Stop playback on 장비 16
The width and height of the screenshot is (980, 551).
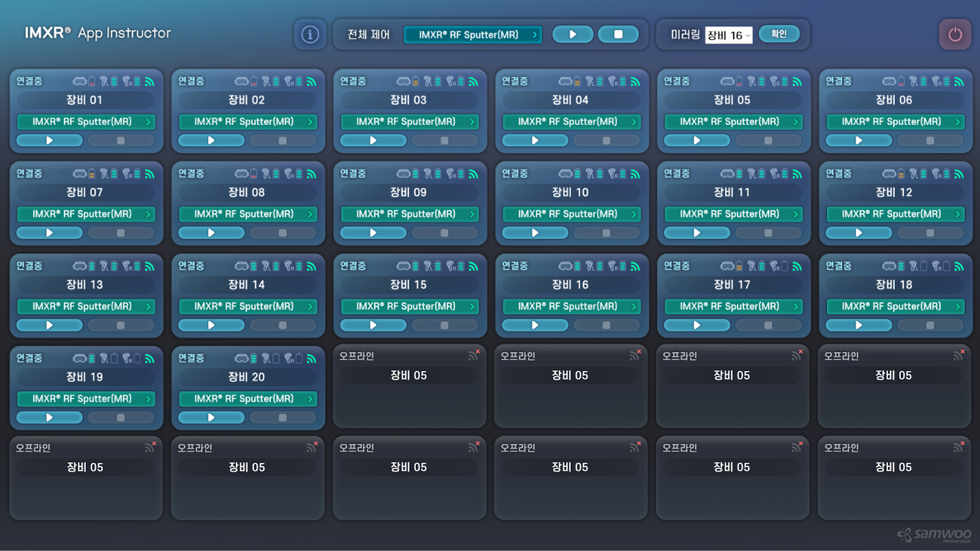(x=606, y=326)
